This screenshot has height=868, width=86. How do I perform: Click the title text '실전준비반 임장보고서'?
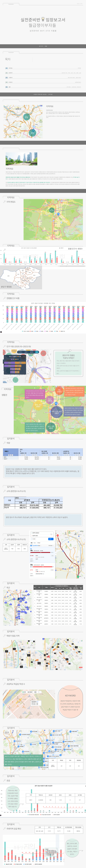(x=43, y=20)
